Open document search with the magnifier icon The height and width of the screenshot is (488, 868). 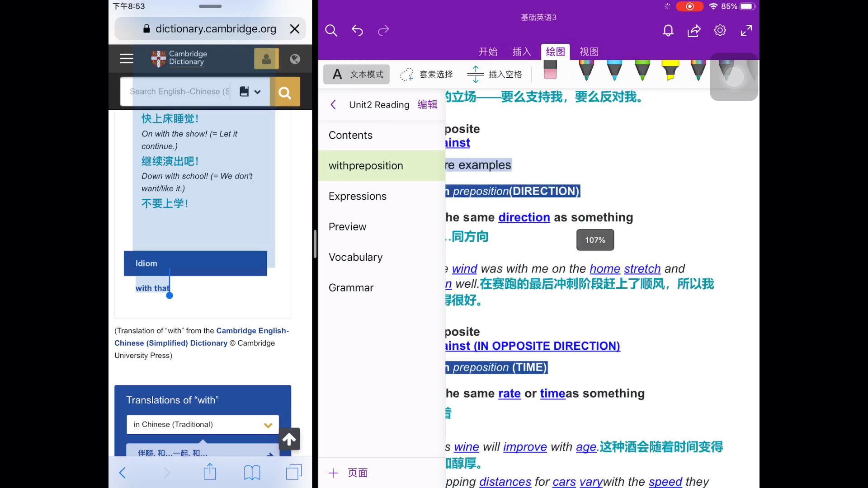[330, 30]
